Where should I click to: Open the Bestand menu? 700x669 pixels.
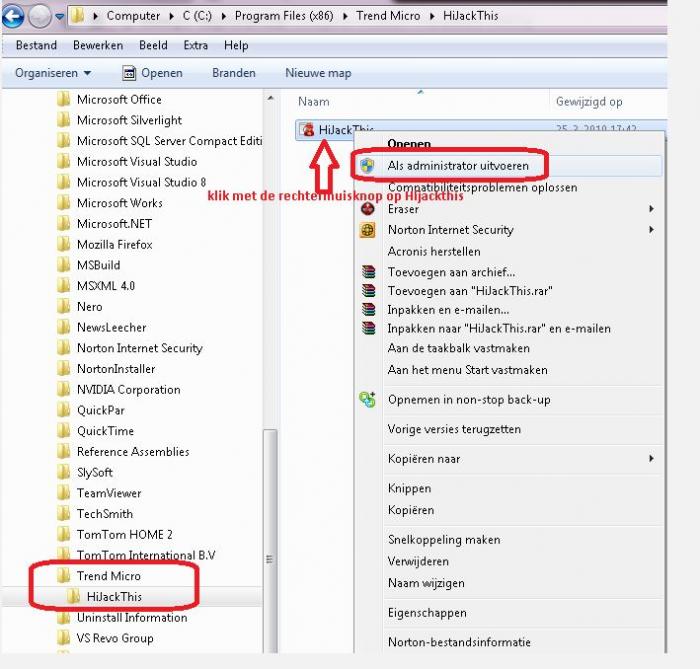[x=36, y=46]
